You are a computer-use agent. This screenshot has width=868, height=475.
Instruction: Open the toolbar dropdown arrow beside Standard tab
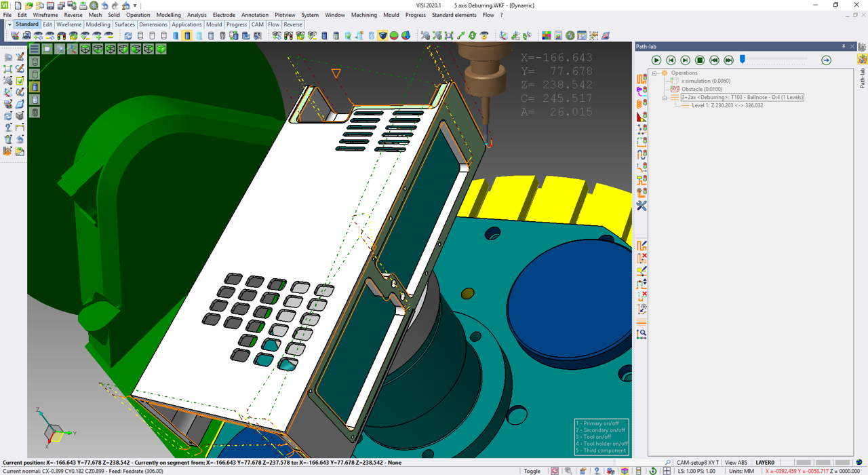click(9, 24)
